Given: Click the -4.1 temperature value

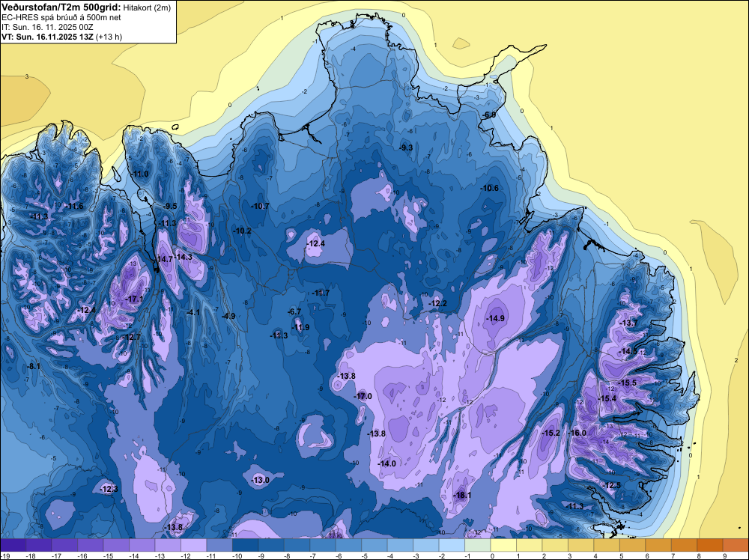Looking at the screenshot, I should click(193, 312).
